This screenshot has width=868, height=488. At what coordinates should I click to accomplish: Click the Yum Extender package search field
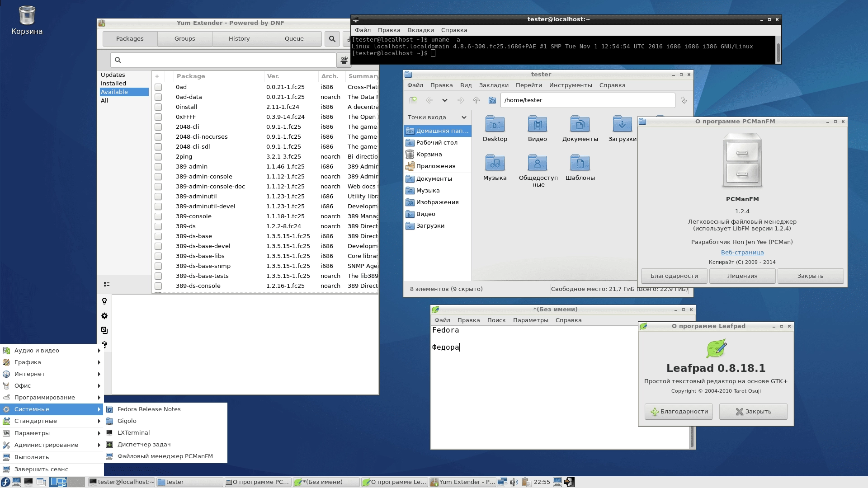(x=223, y=60)
